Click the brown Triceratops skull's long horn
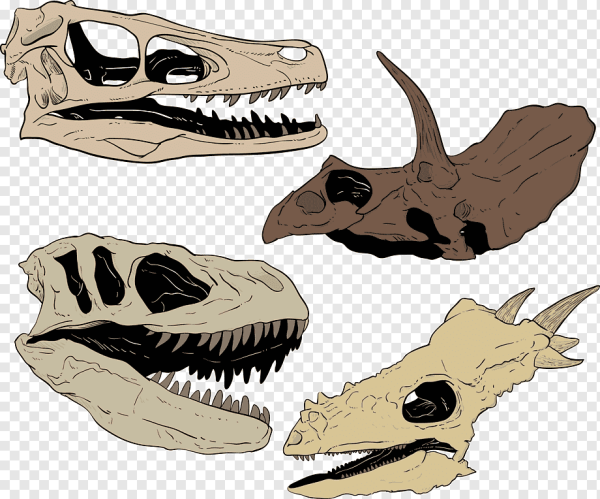This screenshot has width=600, height=499. [x=408, y=100]
